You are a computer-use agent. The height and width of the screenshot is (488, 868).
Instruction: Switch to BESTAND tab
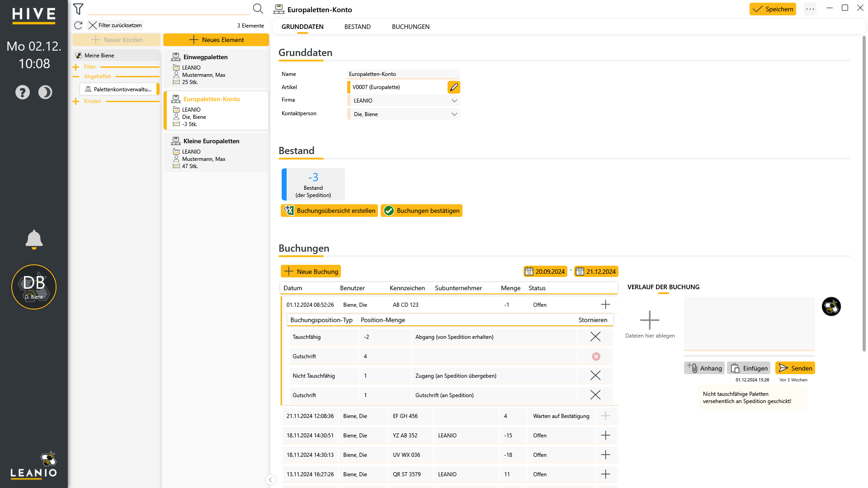coord(358,27)
